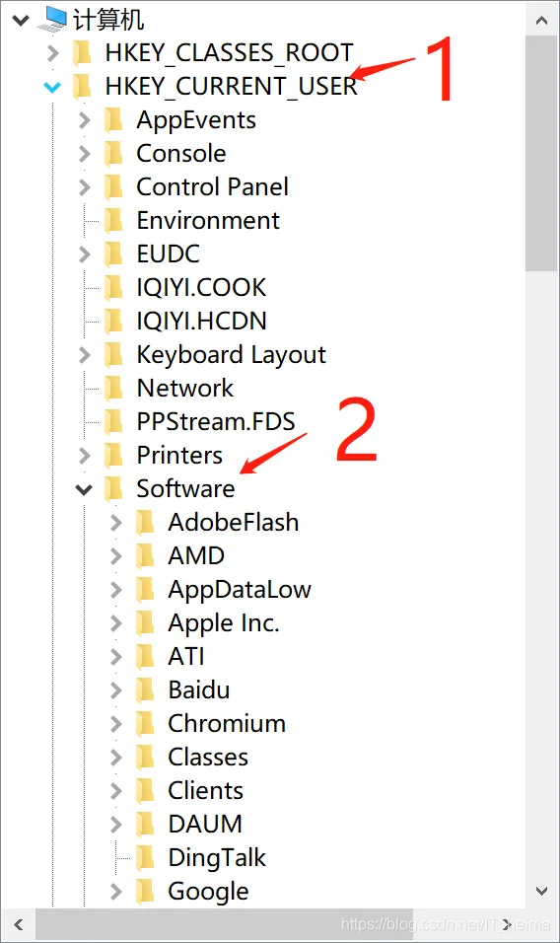This screenshot has width=560, height=943.
Task: Click the DingTalk folder icon
Action: (144, 857)
